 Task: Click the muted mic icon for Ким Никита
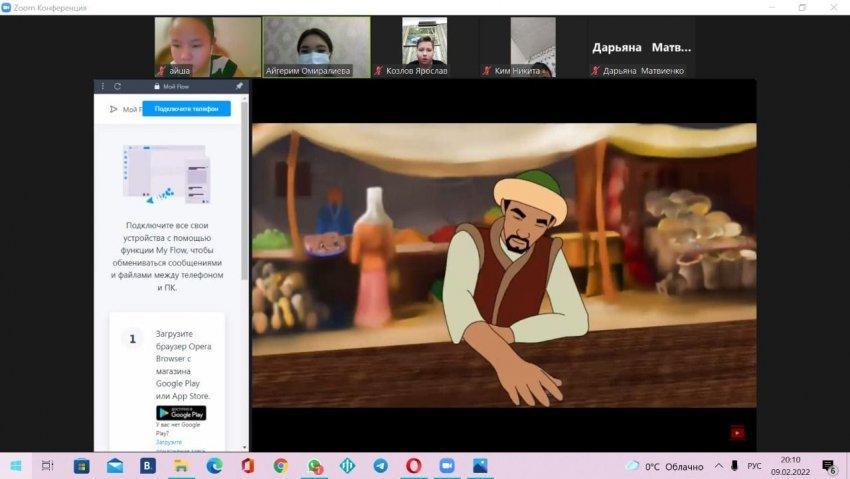point(487,70)
